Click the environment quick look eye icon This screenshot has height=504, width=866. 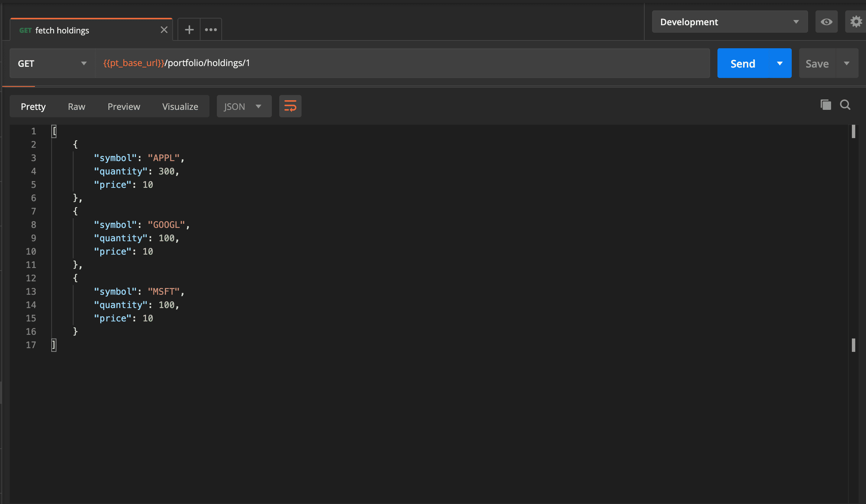click(826, 22)
